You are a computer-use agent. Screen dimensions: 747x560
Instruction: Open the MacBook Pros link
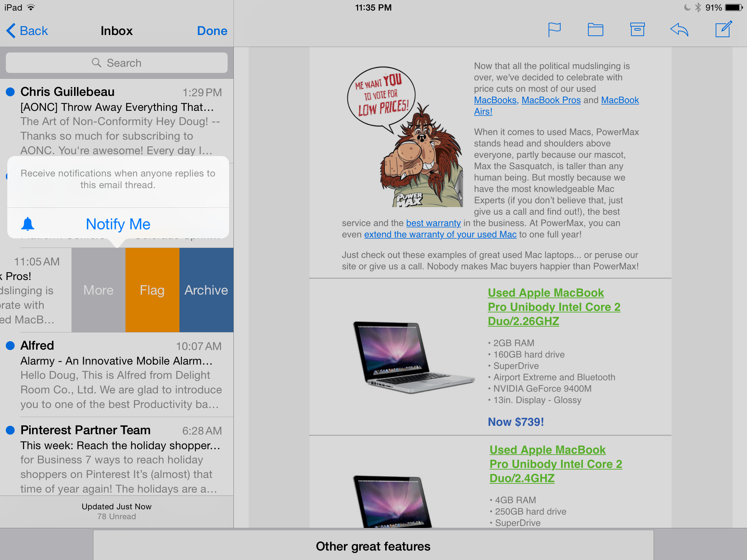(x=551, y=100)
